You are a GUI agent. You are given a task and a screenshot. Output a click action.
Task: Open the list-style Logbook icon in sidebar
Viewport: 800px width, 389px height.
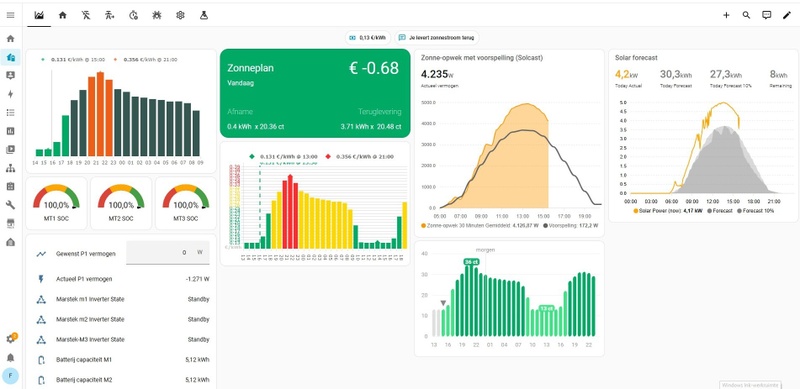(x=10, y=113)
